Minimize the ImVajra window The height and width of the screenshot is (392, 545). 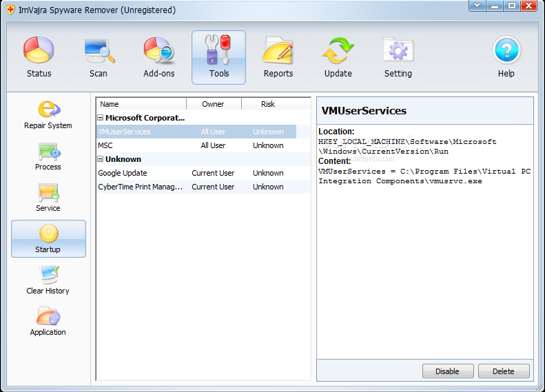click(x=495, y=6)
